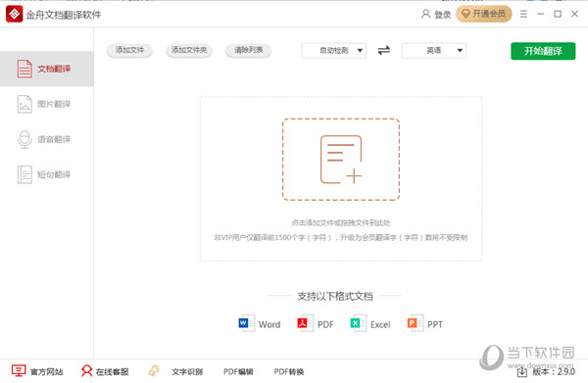Image resolution: width=588 pixels, height=383 pixels.
Task: Click the 版本：2.9.0 version text
Action: tap(554, 372)
